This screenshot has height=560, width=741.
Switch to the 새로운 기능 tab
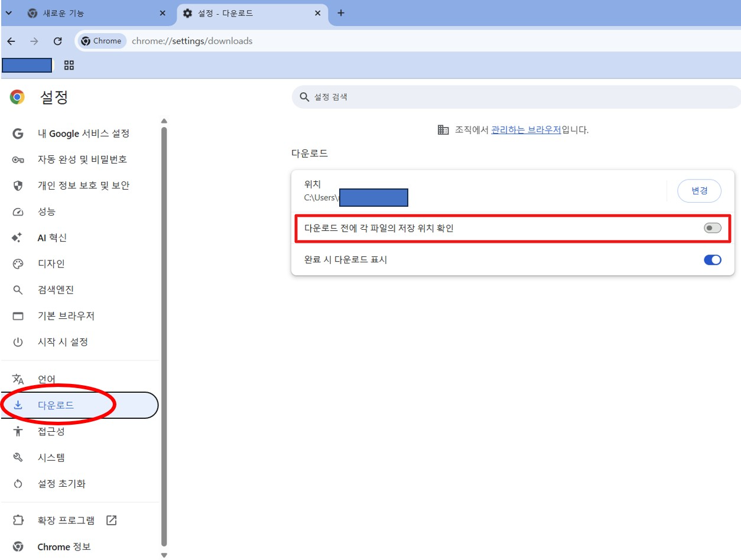[96, 13]
